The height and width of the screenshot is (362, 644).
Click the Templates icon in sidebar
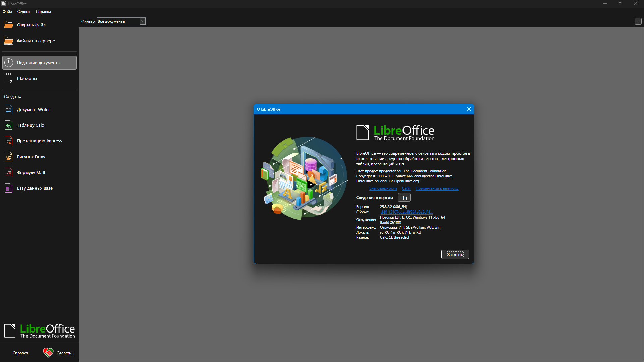pyautogui.click(x=9, y=79)
